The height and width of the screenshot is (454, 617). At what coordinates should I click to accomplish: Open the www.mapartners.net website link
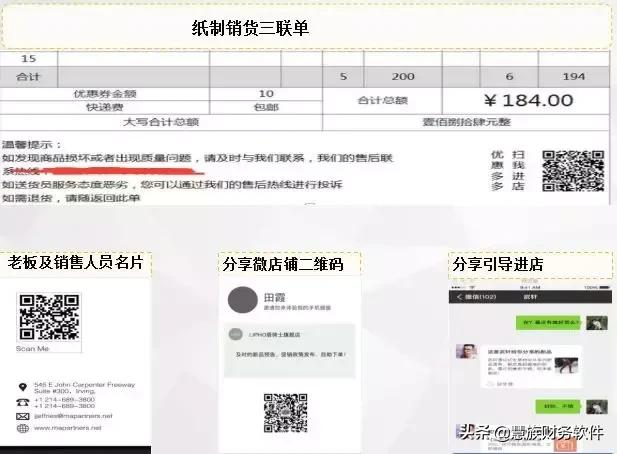(68, 428)
